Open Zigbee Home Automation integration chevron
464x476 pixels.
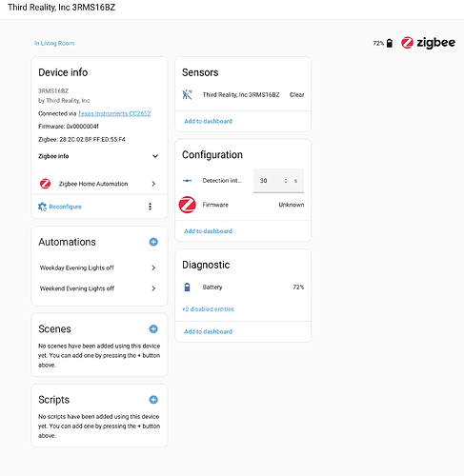click(153, 184)
